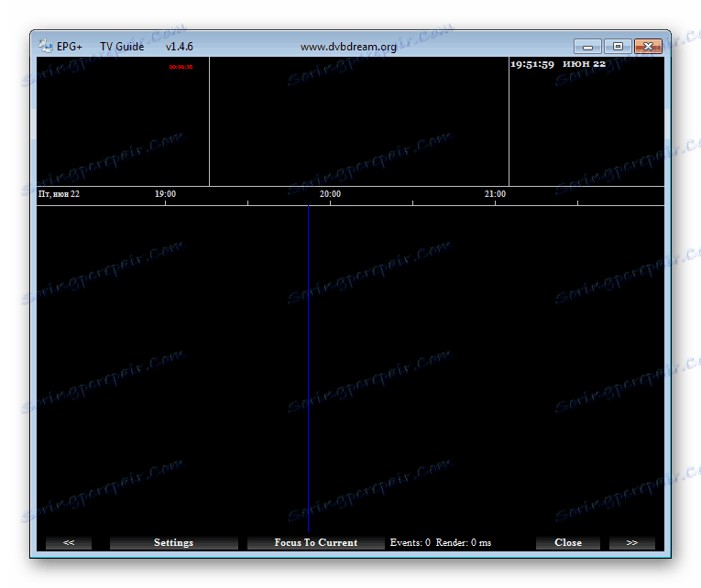Click the 19:00 timeline label
This screenshot has height=588, width=701.
(x=166, y=194)
